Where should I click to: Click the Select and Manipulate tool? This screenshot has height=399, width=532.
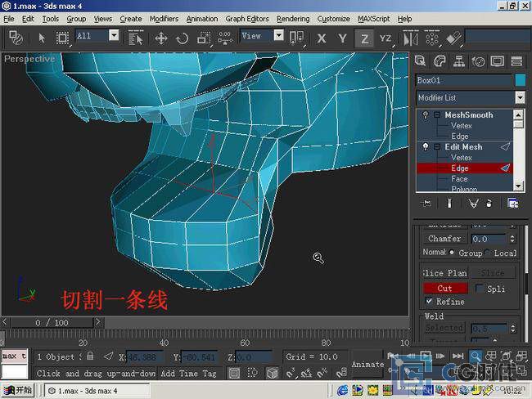tap(225, 38)
